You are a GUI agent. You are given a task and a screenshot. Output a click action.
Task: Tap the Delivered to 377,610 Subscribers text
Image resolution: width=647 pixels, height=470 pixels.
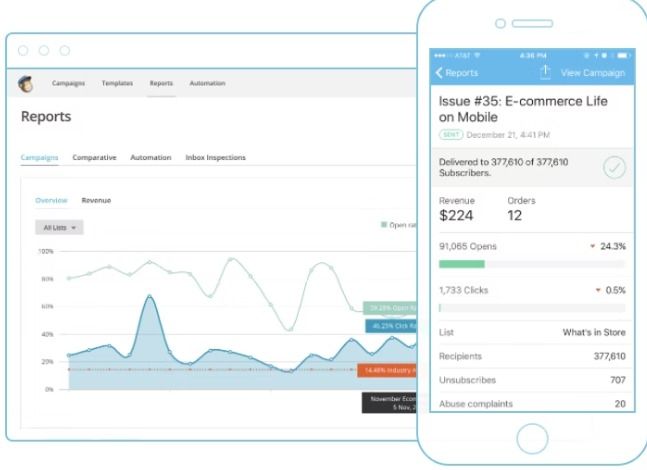click(503, 168)
